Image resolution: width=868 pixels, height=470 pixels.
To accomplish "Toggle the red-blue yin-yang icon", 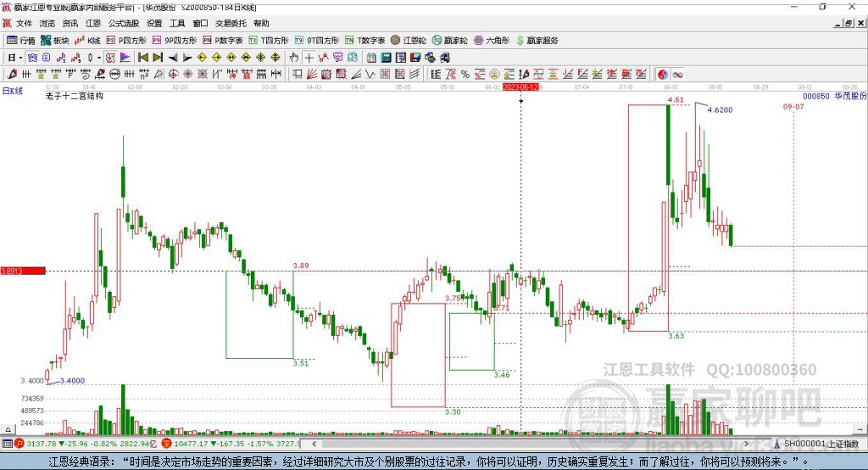I will pos(663,74).
